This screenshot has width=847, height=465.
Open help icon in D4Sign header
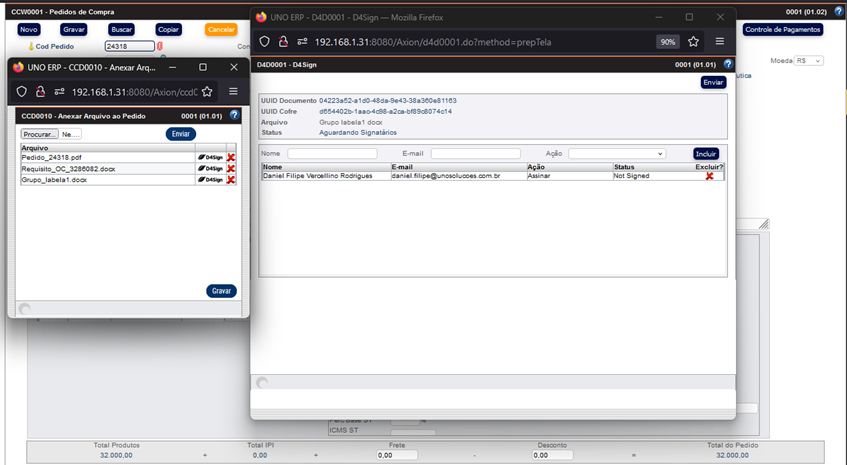click(x=728, y=64)
